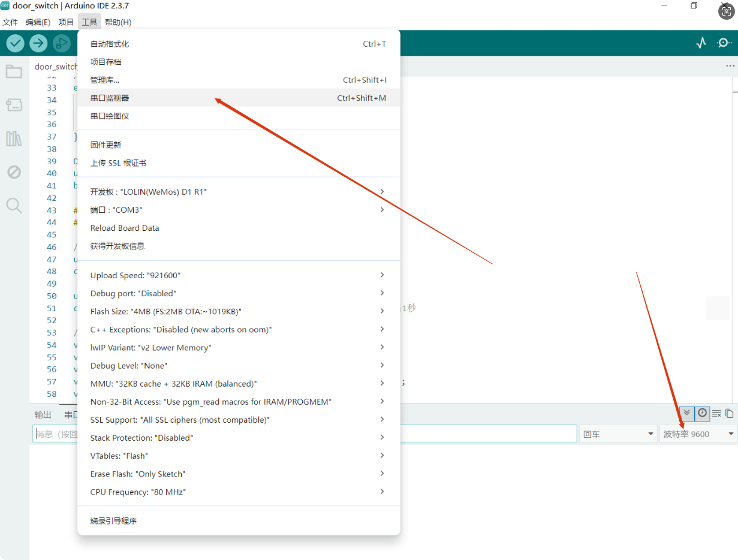Choose 上传 SSL 根证书 menu entry

pyautogui.click(x=239, y=162)
